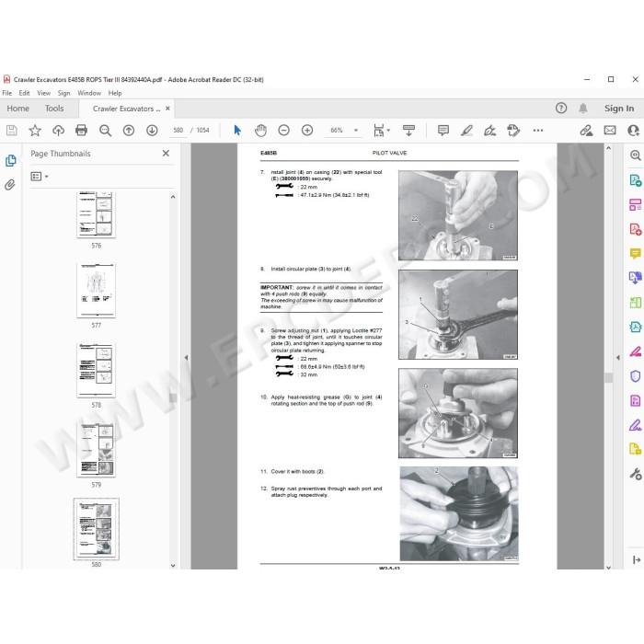Image resolution: width=644 pixels, height=644 pixels.
Task: Activate the Hand pan tool
Action: [260, 131]
